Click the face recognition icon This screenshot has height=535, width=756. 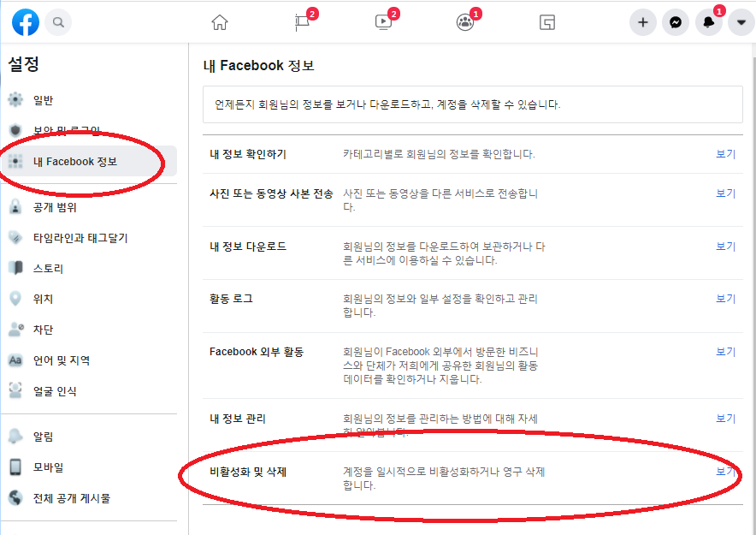click(15, 390)
